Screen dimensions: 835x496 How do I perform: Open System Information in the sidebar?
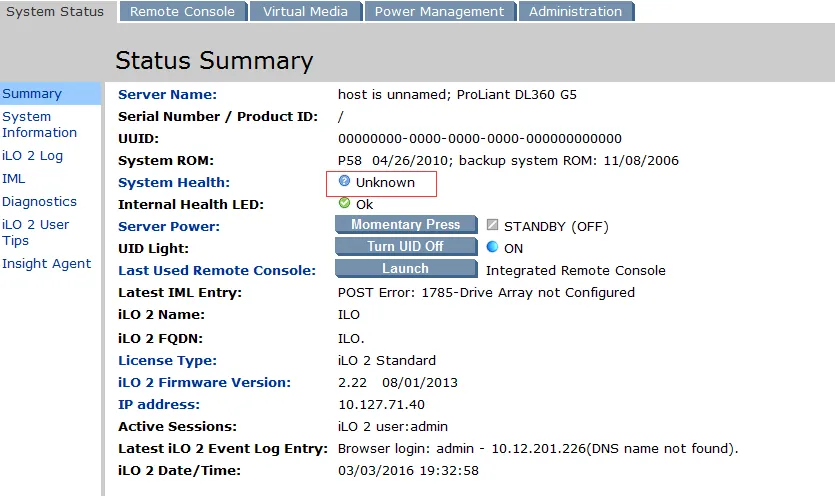[x=39, y=125]
